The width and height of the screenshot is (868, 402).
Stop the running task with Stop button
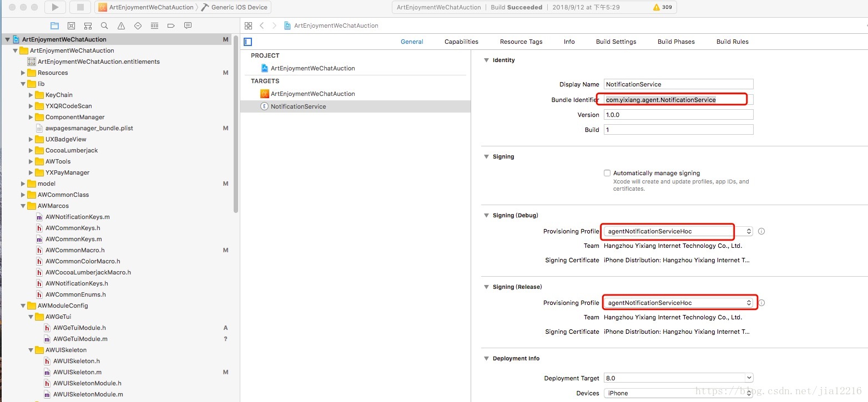coord(80,7)
